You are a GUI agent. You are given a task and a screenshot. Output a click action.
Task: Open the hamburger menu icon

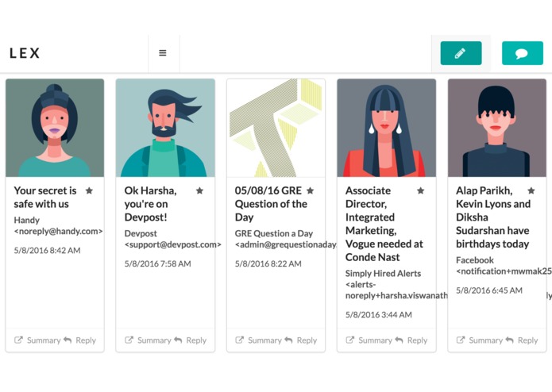click(x=163, y=53)
